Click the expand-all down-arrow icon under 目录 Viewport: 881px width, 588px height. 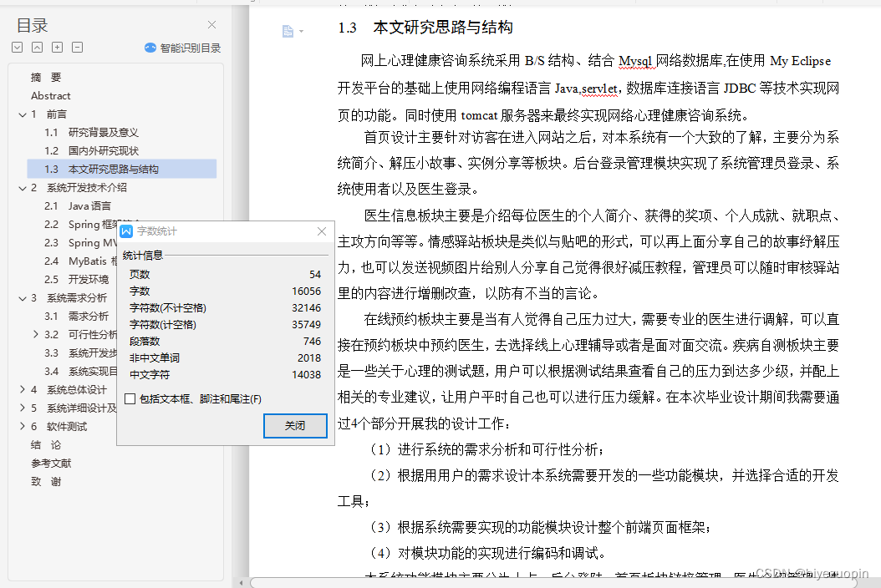coord(18,47)
